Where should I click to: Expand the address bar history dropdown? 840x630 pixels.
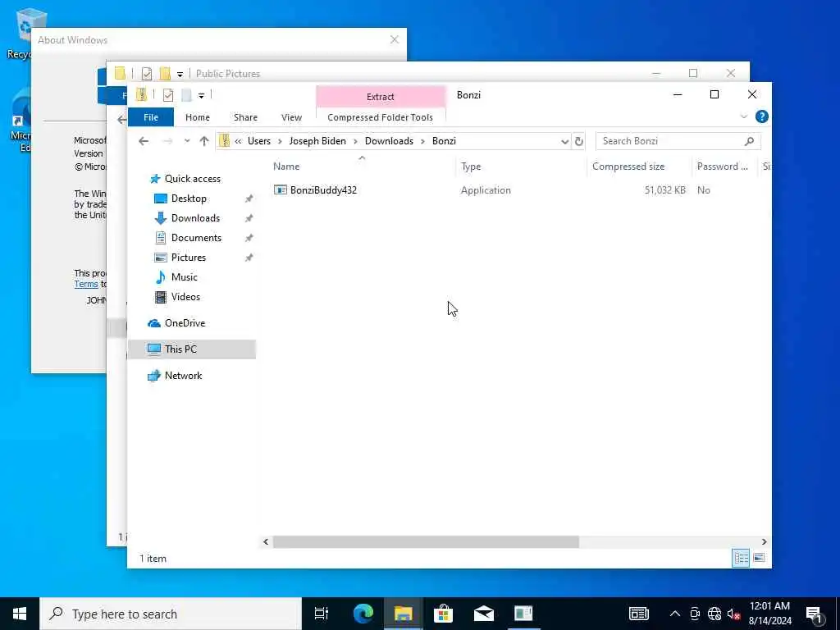click(x=564, y=141)
